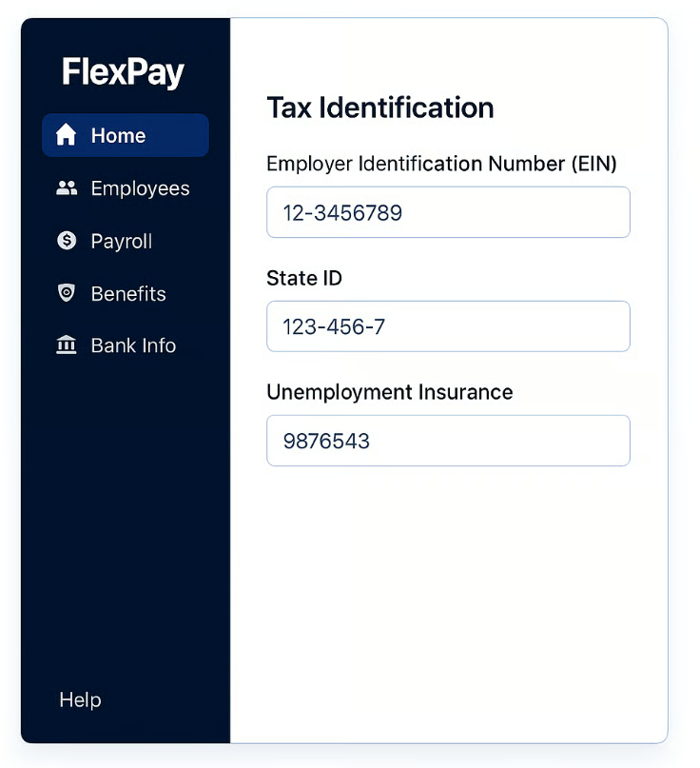This screenshot has width=700, height=768.
Task: Open the Payroll page label
Action: pyautogui.click(x=121, y=241)
